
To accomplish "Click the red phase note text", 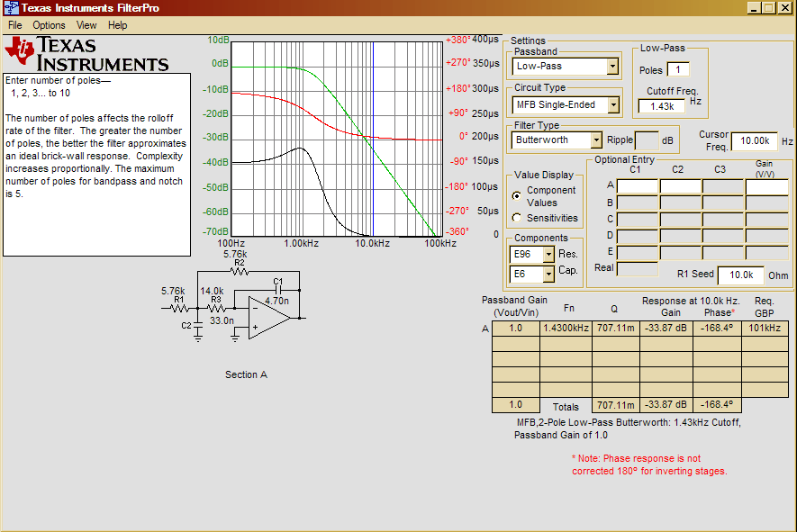I will pos(649,464).
